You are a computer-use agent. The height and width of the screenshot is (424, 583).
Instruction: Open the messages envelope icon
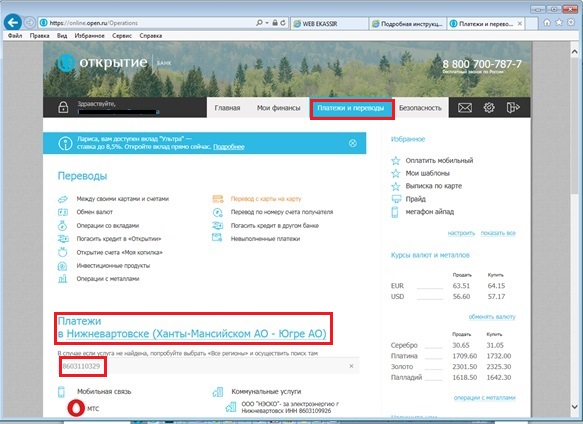[465, 108]
